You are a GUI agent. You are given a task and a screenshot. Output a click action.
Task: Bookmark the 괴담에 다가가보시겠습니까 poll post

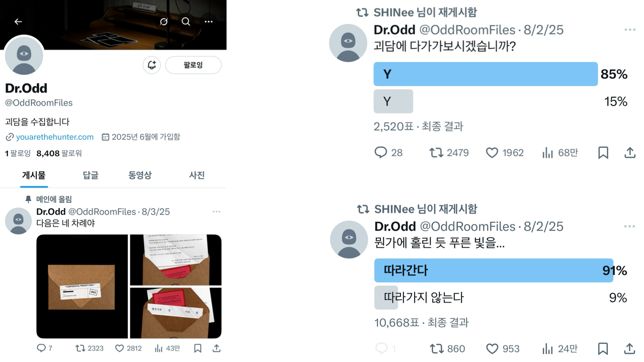(x=603, y=152)
